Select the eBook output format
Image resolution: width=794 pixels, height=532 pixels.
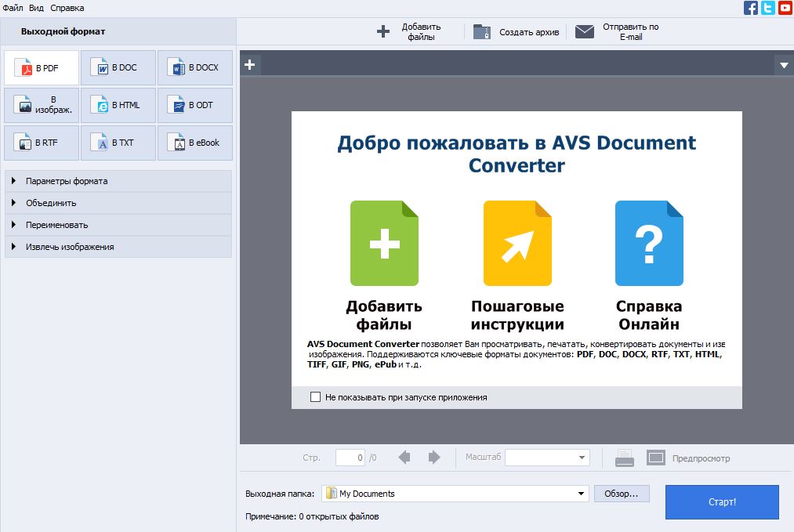coord(195,143)
